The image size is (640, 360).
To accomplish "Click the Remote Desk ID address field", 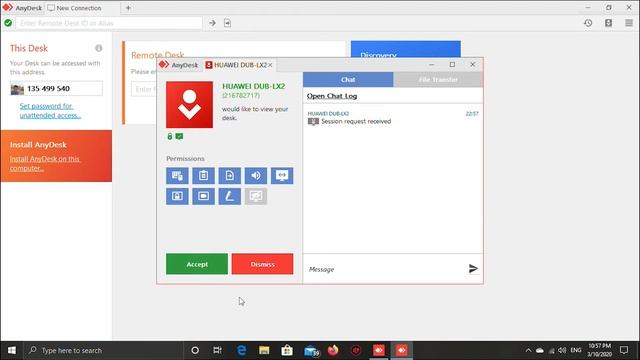I will tap(109, 23).
